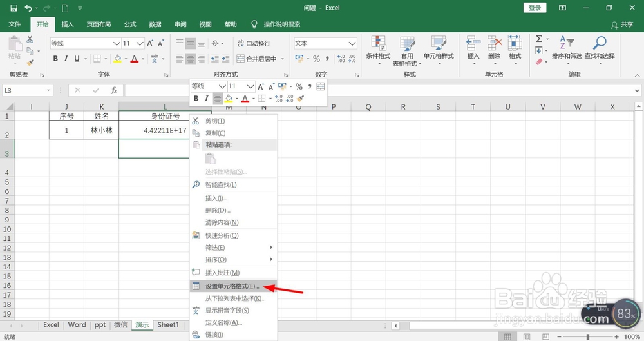The height and width of the screenshot is (341, 644).
Task: Select cell containing 林小林
Action: pos(102,130)
